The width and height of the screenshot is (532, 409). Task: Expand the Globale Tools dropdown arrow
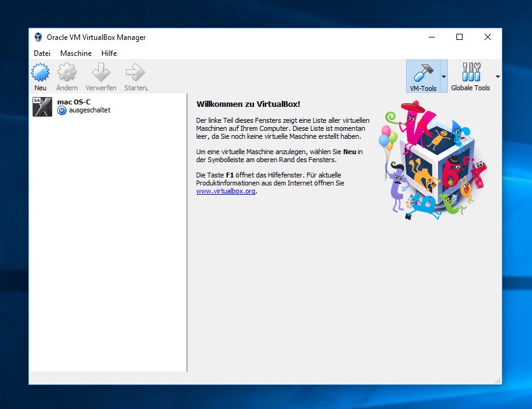click(498, 77)
